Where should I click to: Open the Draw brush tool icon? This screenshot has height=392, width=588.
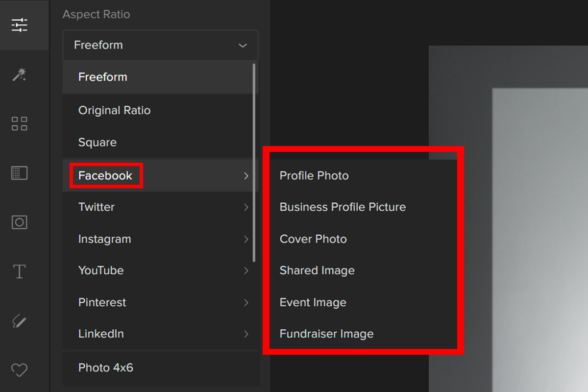pos(20,321)
